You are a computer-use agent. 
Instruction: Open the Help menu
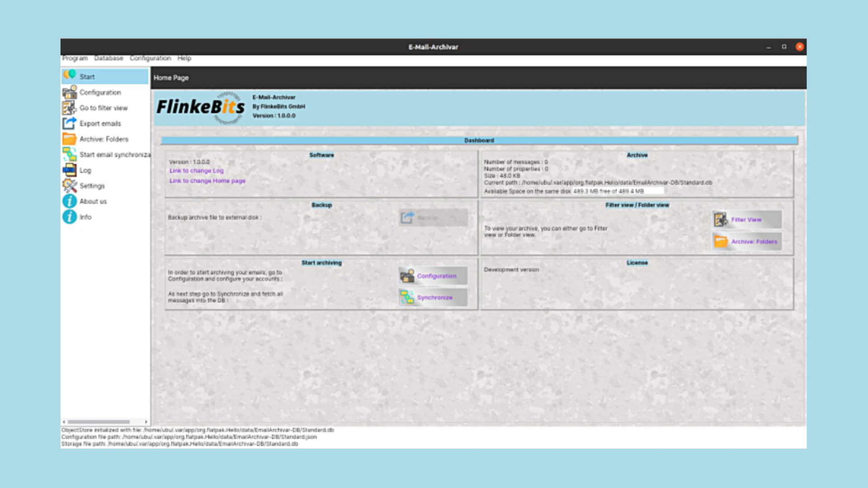pos(184,58)
